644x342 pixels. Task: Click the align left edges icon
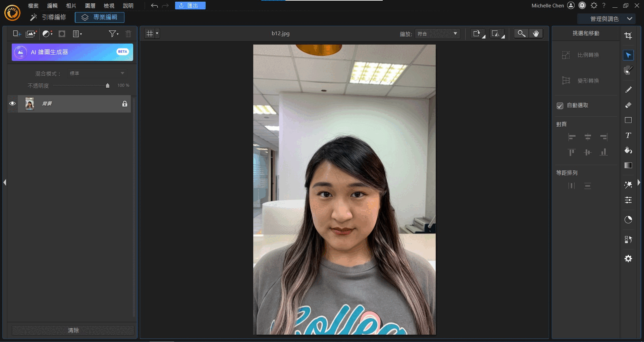coord(572,137)
